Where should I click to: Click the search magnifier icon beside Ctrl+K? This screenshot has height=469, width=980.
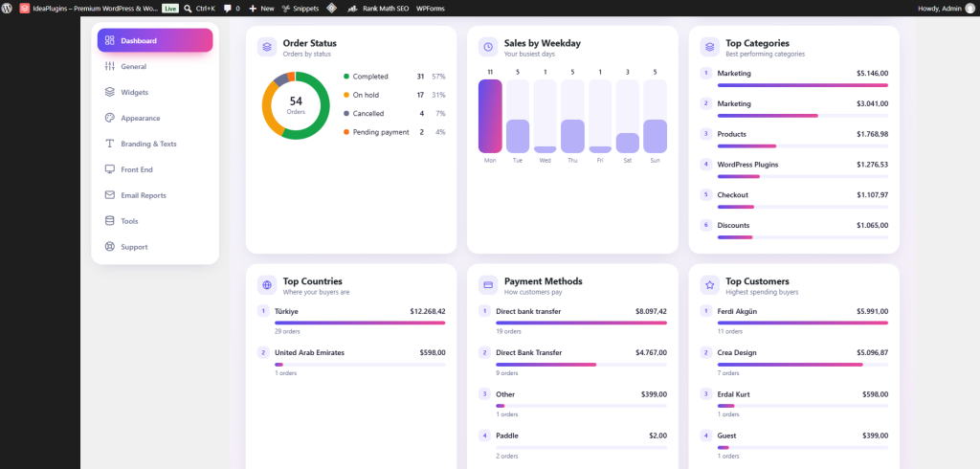point(188,9)
